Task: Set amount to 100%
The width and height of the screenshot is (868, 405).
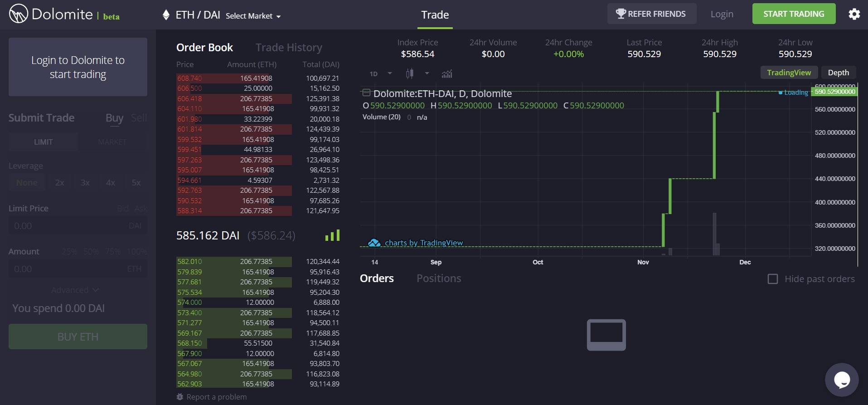Action: coord(137,252)
